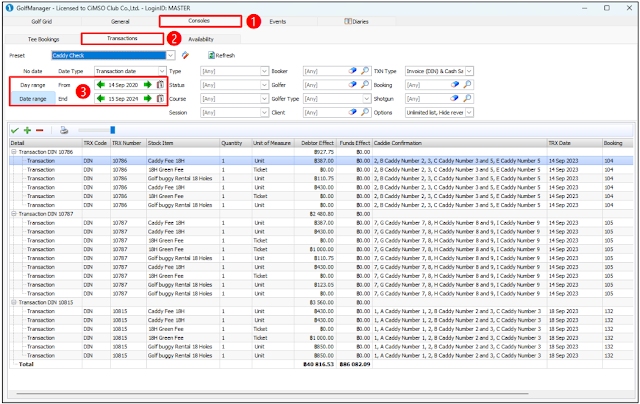Image resolution: width=640 pixels, height=404 pixels.
Task: Sort by the TRX Date column header
Action: (575, 143)
